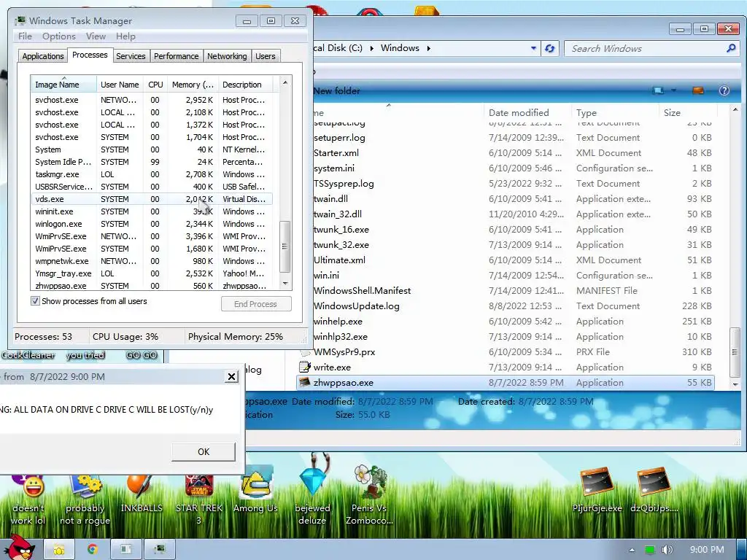Click the End Process button
Viewport: 747px width, 560px height.
pos(256,304)
